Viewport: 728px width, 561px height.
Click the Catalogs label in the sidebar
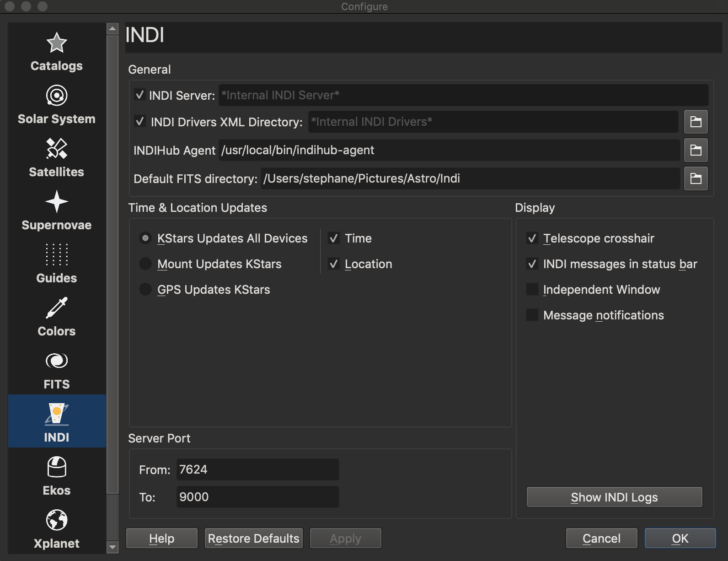point(57,66)
